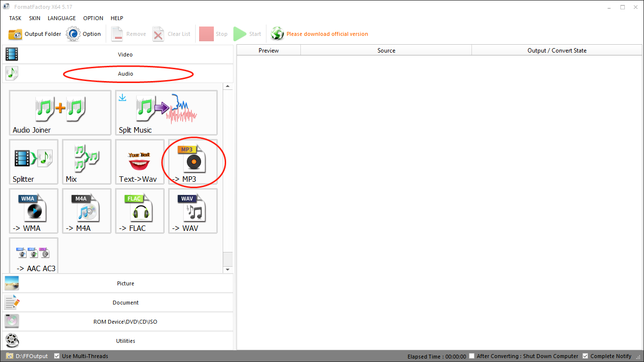
Task: Open the HELP menu
Action: [117, 18]
